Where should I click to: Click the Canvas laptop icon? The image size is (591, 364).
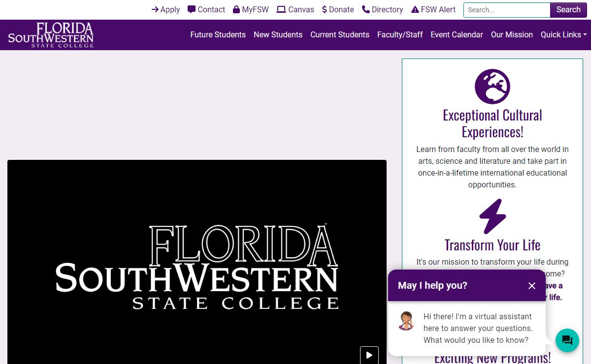coord(281,9)
